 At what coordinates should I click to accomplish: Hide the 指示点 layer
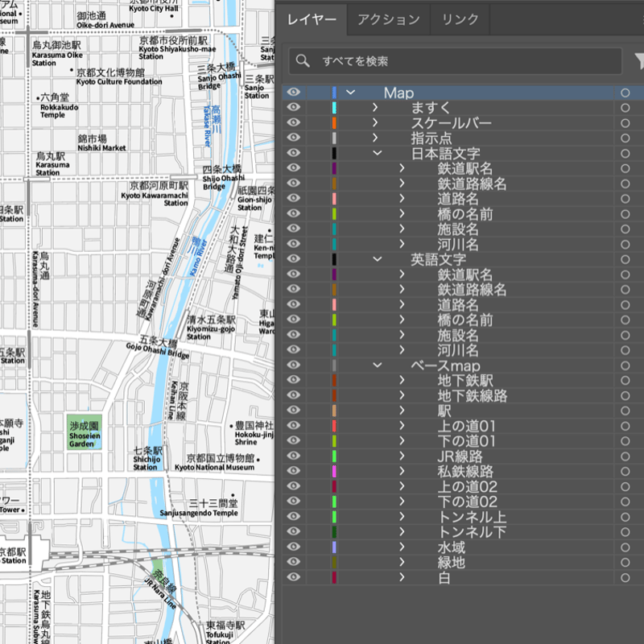pyautogui.click(x=293, y=138)
